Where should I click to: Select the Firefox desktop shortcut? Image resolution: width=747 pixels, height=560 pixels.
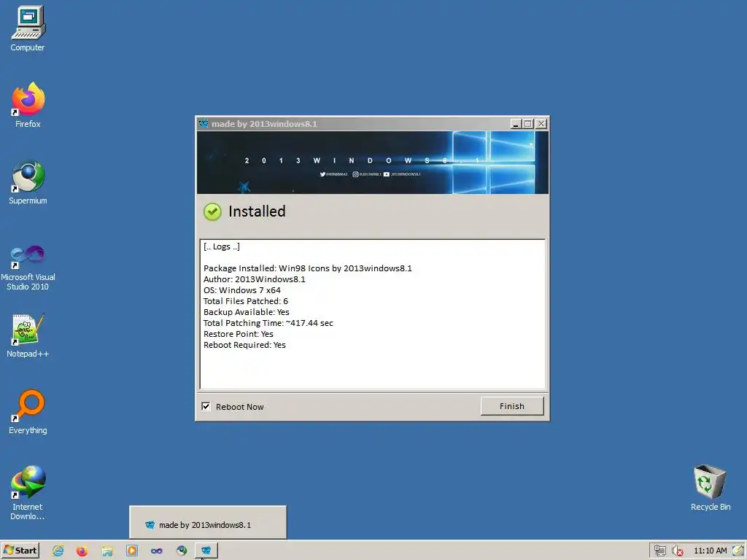point(28,105)
